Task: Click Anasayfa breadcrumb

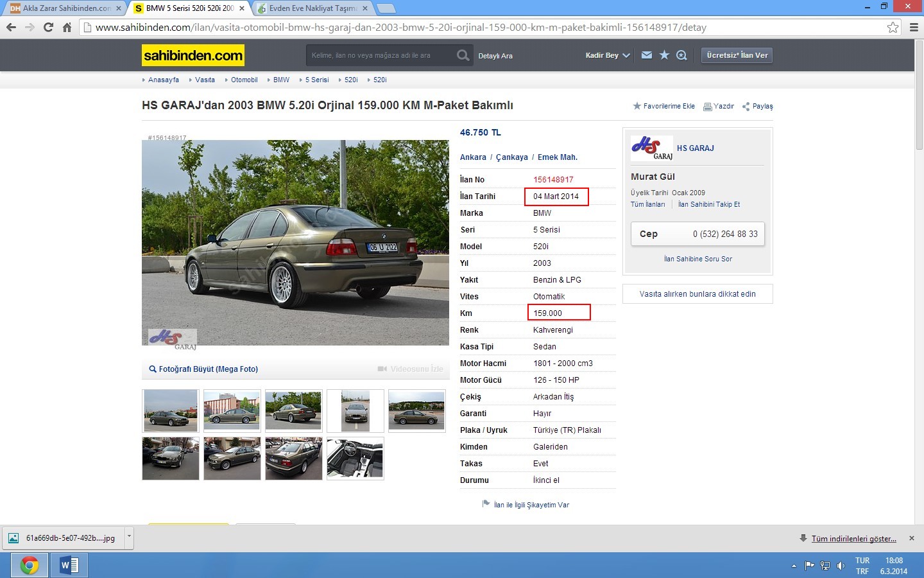Action: click(164, 80)
